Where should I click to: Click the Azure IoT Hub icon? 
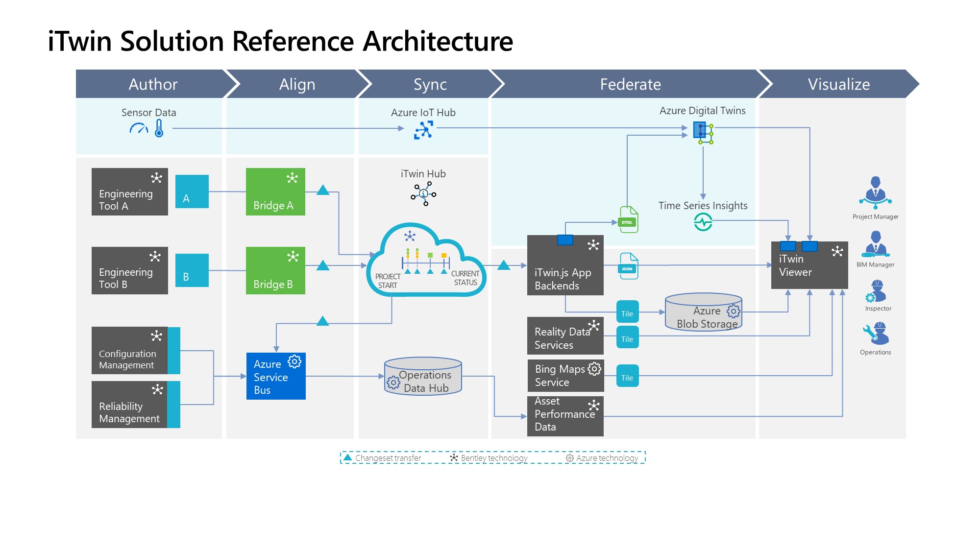click(423, 130)
